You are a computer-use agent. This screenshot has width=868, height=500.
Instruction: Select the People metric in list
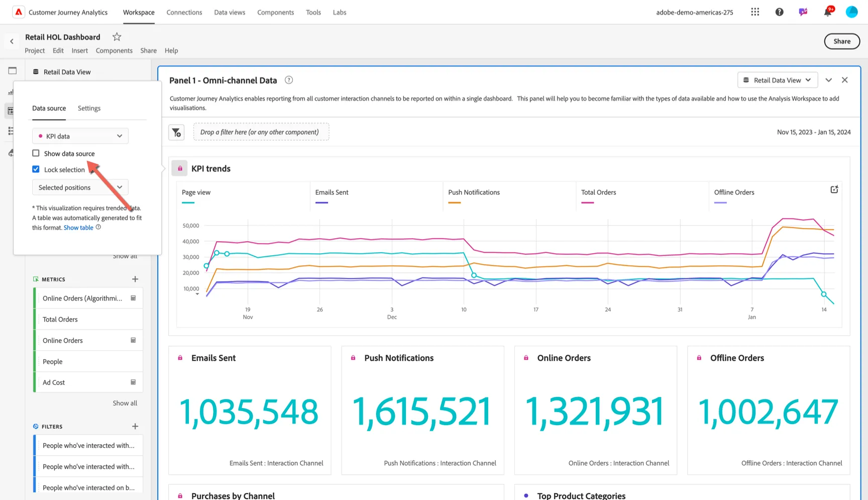pos(88,361)
